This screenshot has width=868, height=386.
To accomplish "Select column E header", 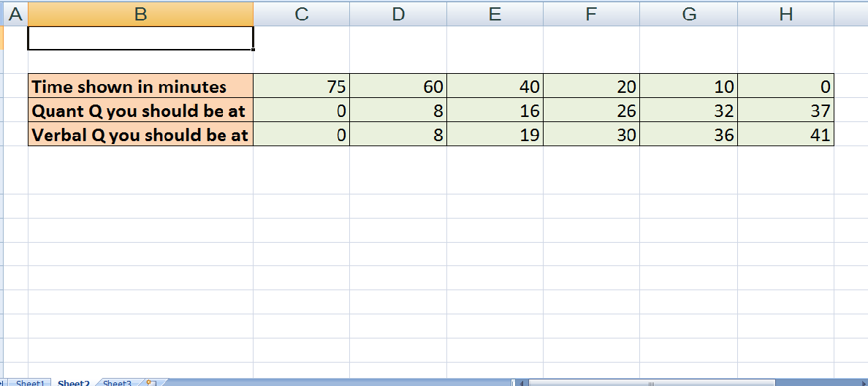I will tap(495, 14).
